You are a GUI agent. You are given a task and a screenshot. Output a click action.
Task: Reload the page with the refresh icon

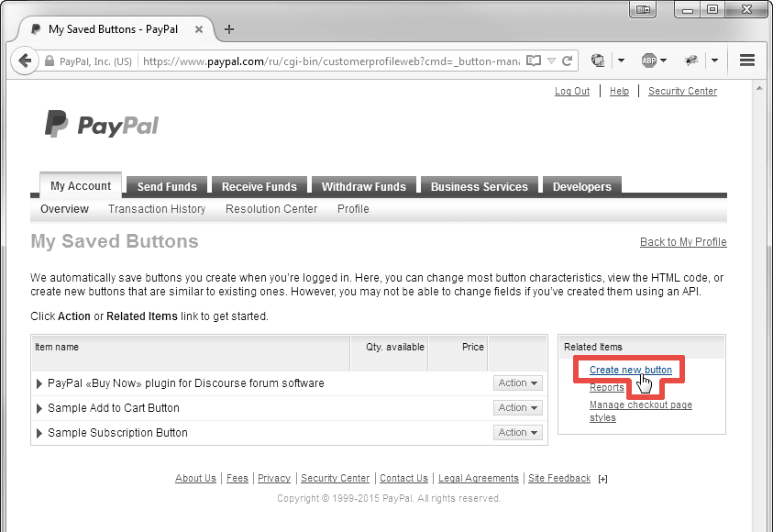tap(568, 61)
